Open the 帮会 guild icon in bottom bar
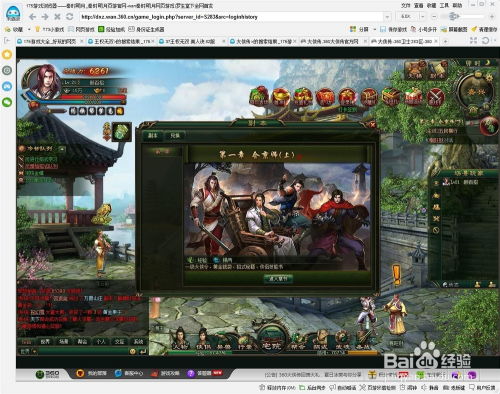 click(298, 340)
